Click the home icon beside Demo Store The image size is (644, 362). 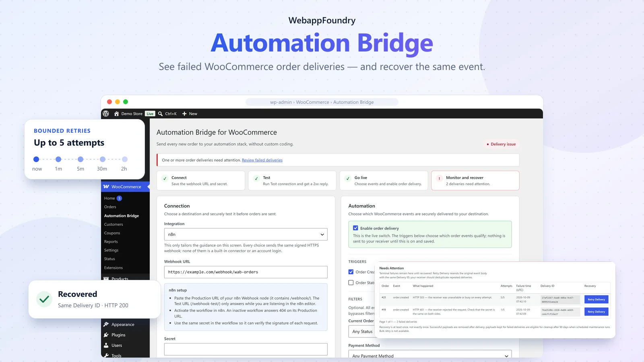pos(116,114)
